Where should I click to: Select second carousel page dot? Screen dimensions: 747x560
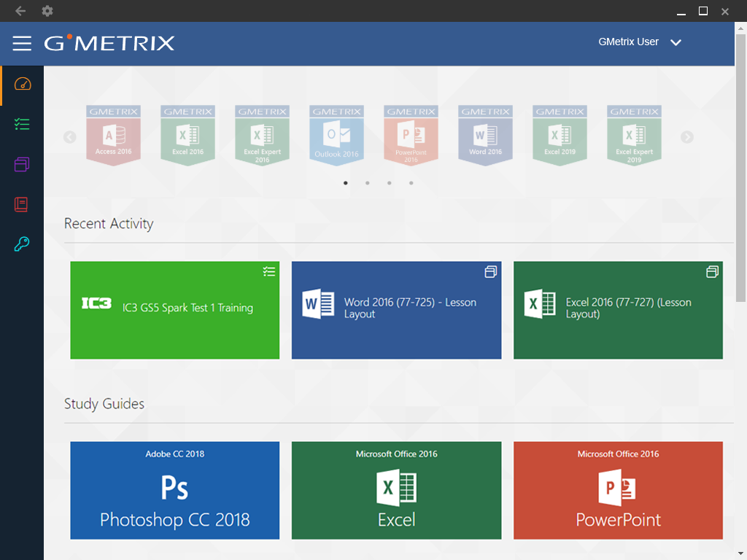point(368,183)
